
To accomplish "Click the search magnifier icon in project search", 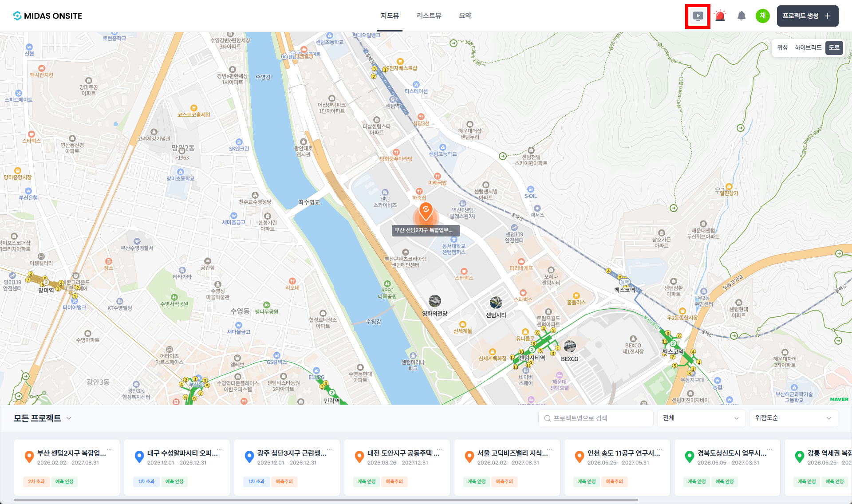I will pyautogui.click(x=547, y=418).
